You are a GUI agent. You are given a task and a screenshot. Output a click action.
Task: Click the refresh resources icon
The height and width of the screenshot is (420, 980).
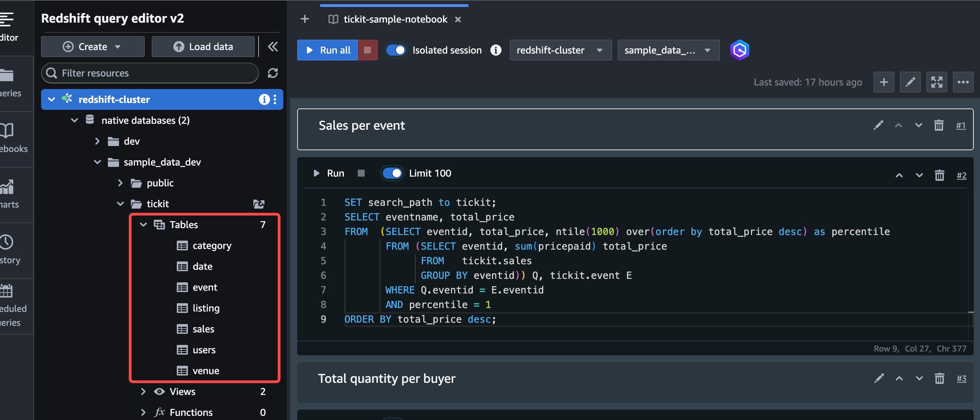pyautogui.click(x=272, y=73)
